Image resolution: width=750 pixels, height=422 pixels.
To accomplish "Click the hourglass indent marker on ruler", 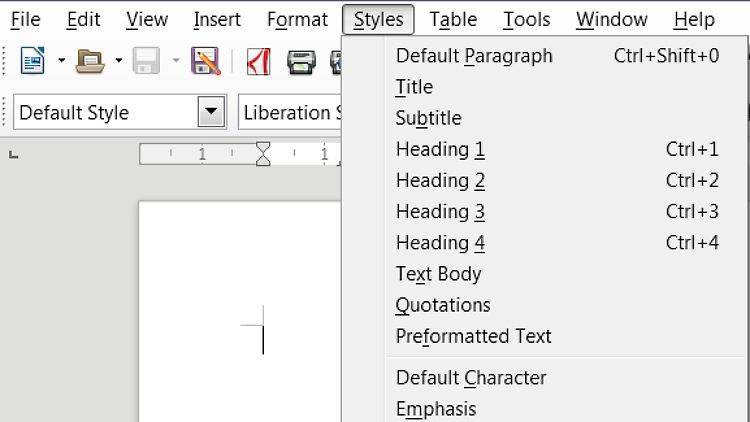I will click(263, 154).
